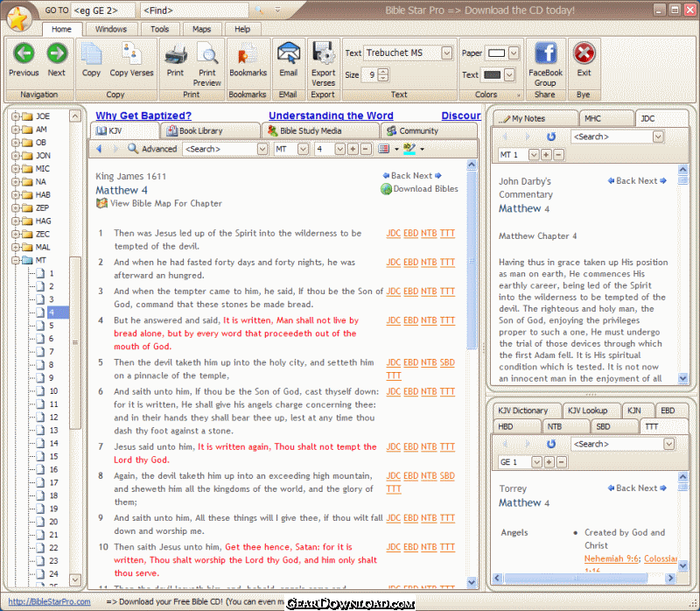Viewport: 700px width, 611px height.
Task: Open the KJV Dictionary tab
Action: click(527, 411)
